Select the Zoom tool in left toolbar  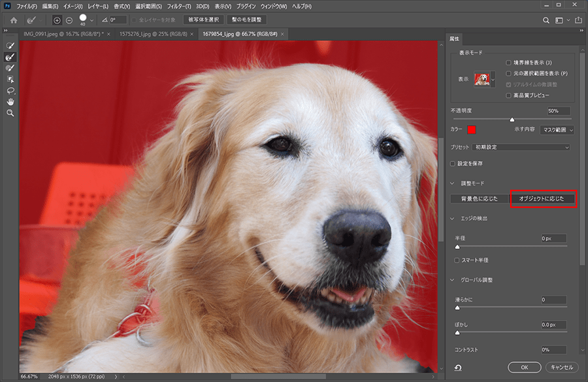pos(10,113)
